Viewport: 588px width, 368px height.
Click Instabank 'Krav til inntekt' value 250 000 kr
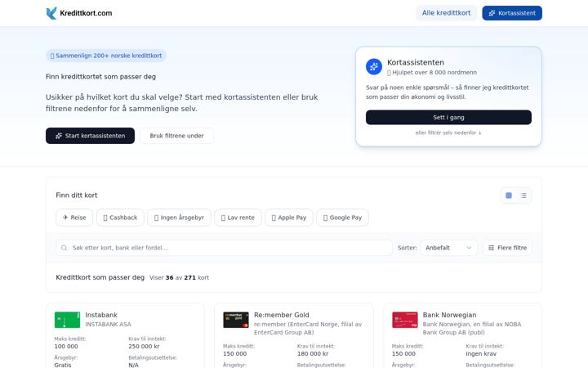144,346
